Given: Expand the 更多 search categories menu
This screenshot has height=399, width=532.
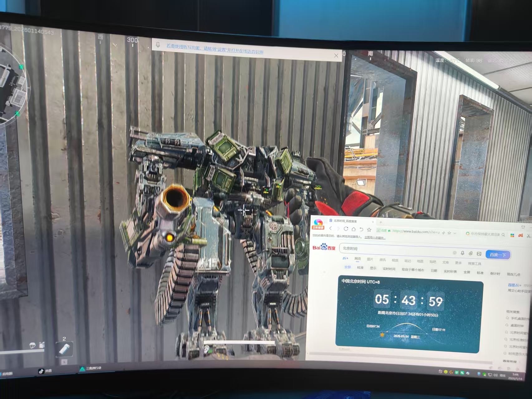Looking at the screenshot, I should [458, 263].
